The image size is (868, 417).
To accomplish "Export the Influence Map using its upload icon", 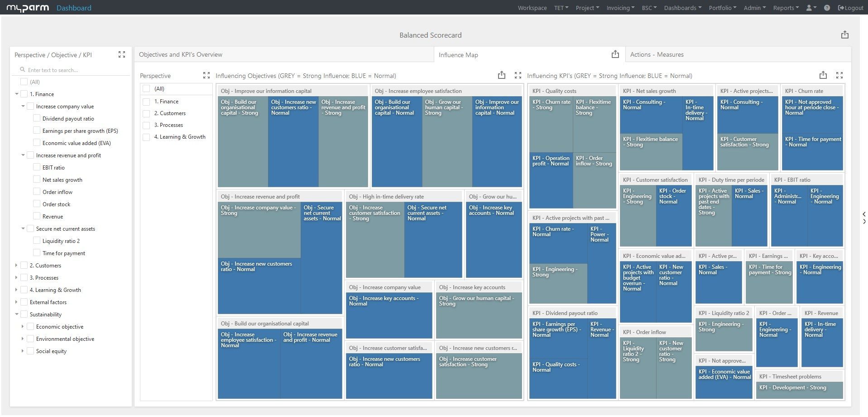I will pyautogui.click(x=615, y=54).
